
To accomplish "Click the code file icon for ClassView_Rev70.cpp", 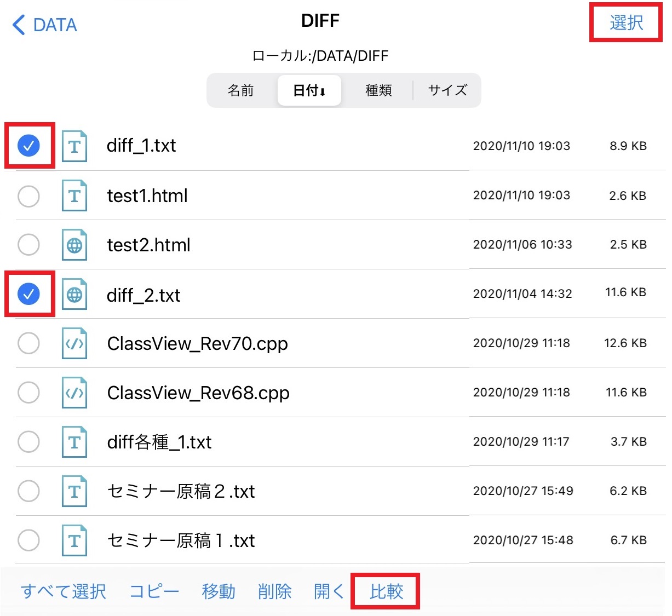I will [x=75, y=343].
